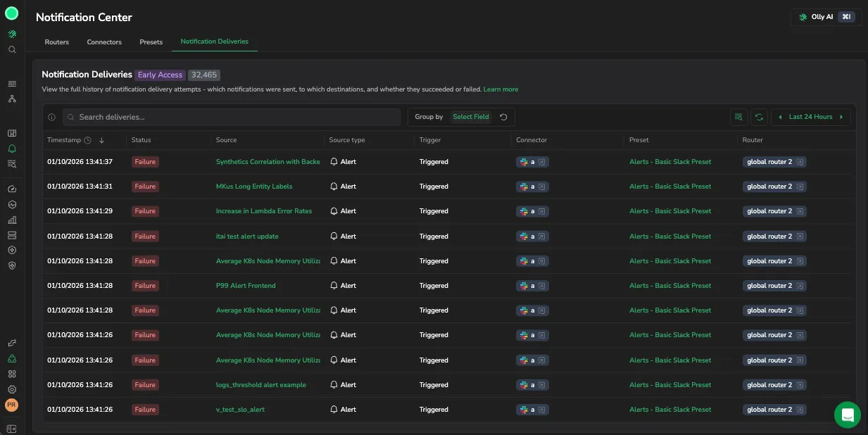Open the sidebar settings gear icon
868x435 pixels.
point(12,389)
